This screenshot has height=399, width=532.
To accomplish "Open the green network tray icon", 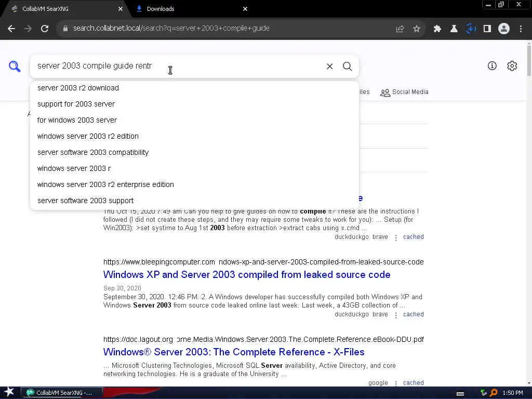I will click(x=484, y=393).
